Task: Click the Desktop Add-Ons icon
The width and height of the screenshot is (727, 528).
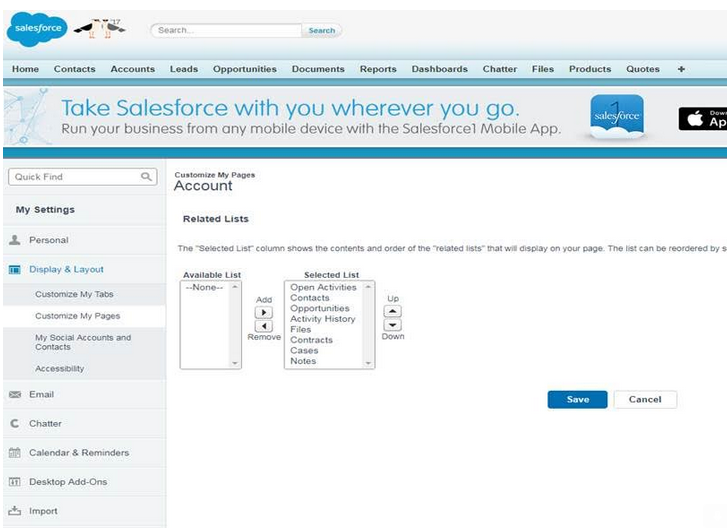Action: [15, 482]
